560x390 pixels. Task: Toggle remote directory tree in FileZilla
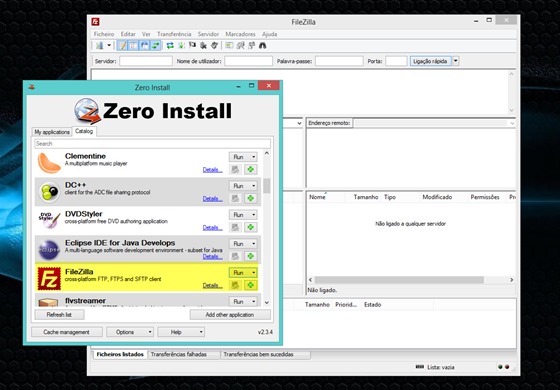[145, 45]
